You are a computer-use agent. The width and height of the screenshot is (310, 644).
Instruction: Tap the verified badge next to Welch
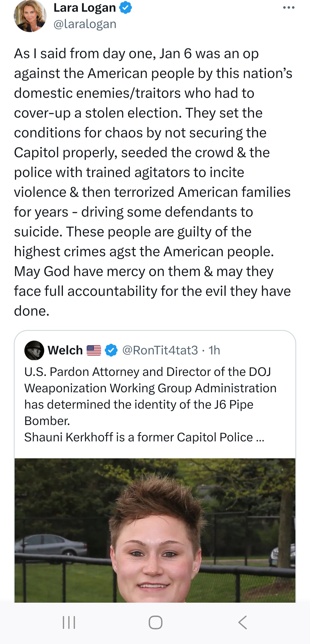click(111, 350)
